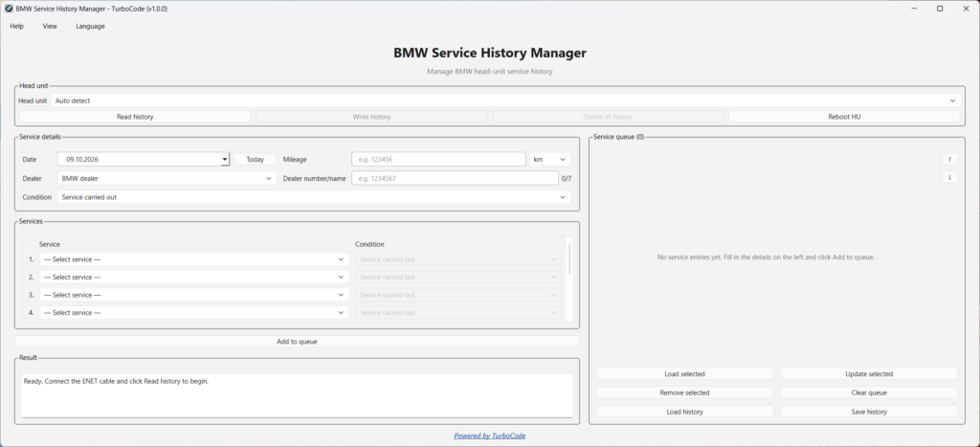Image resolution: width=980 pixels, height=447 pixels.
Task: Click the Update selected button
Action: click(869, 374)
